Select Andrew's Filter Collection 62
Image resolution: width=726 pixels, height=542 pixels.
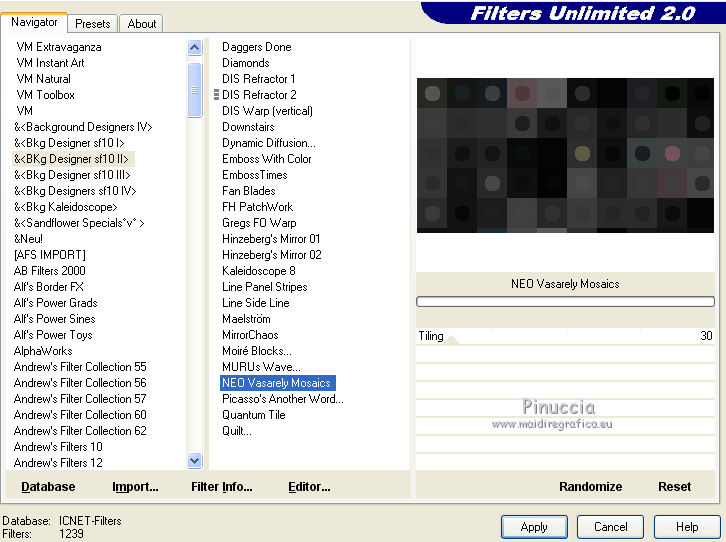pyautogui.click(x=80, y=430)
